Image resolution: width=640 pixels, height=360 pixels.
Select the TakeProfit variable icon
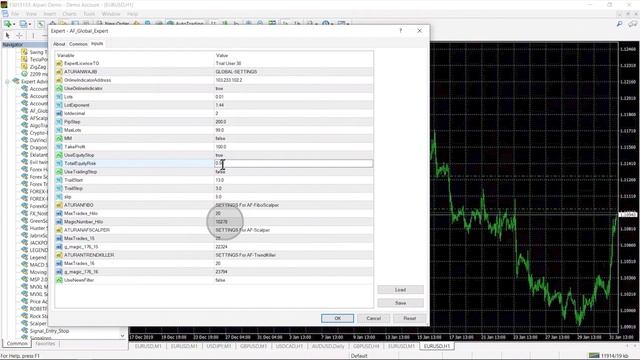click(x=59, y=147)
